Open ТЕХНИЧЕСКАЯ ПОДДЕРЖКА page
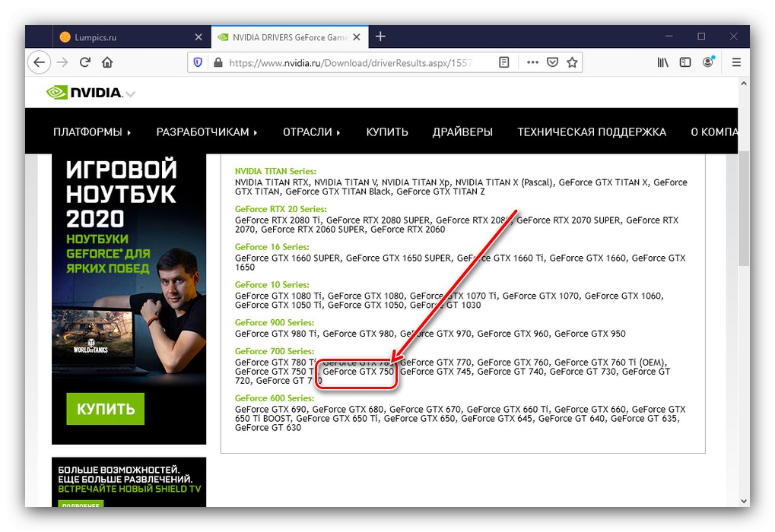The image size is (775, 532). tap(592, 132)
